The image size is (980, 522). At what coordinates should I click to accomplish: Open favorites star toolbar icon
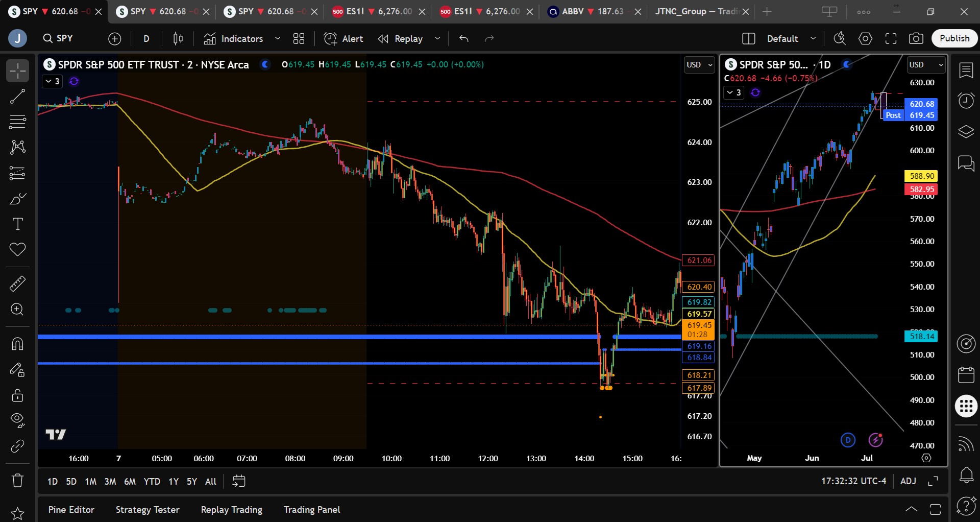[17, 513]
